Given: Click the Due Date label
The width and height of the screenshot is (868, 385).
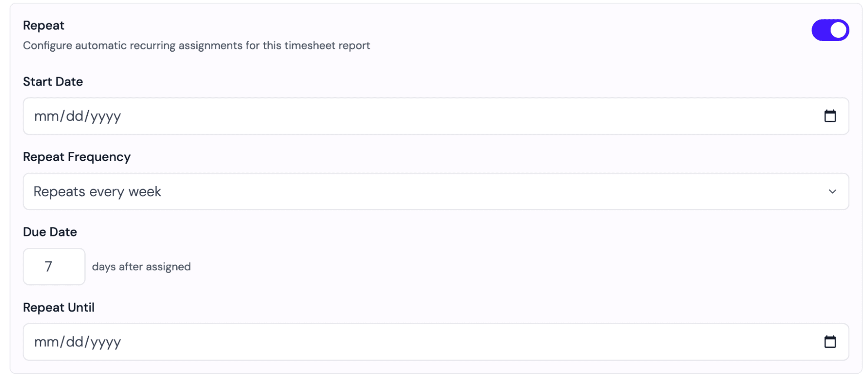Looking at the screenshot, I should (50, 232).
